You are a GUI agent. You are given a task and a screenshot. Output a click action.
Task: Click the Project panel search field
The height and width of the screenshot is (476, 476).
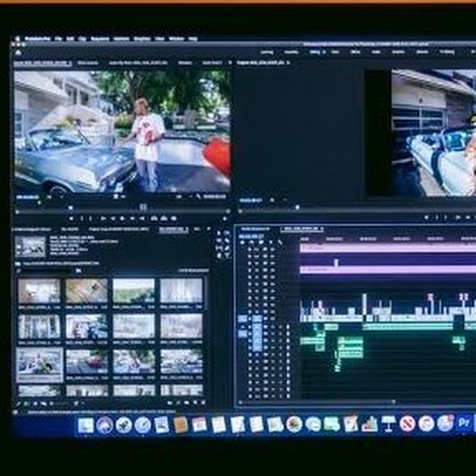point(46,270)
